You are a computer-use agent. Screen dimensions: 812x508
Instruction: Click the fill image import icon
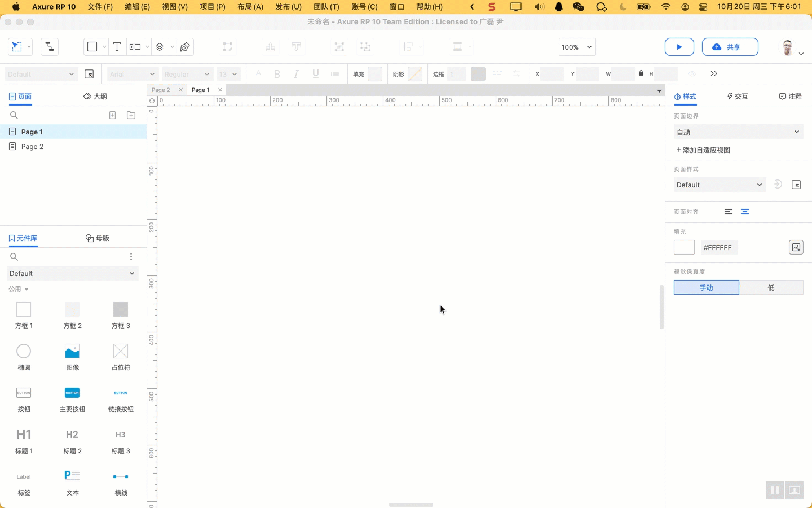click(x=796, y=247)
